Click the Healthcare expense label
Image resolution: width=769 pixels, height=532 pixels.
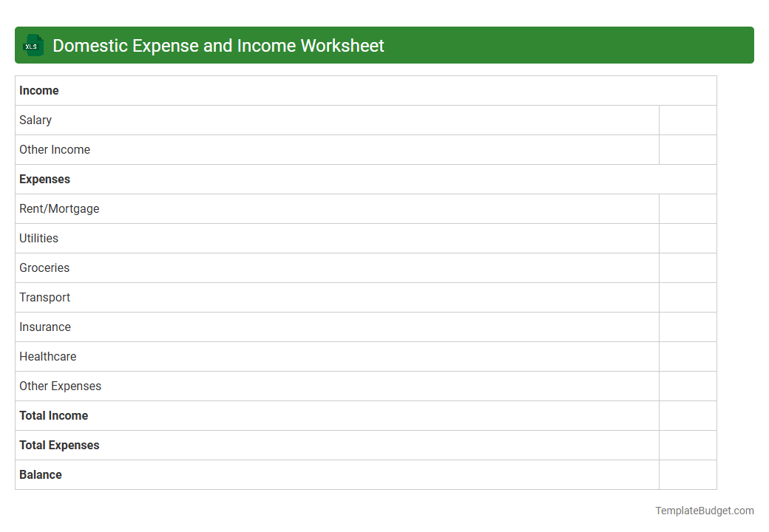pyautogui.click(x=48, y=356)
